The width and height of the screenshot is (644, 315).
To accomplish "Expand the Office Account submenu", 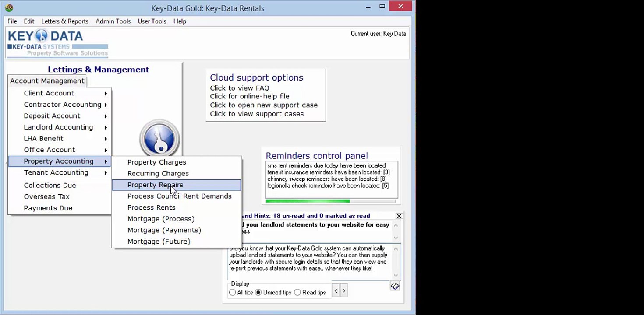I will coord(60,150).
